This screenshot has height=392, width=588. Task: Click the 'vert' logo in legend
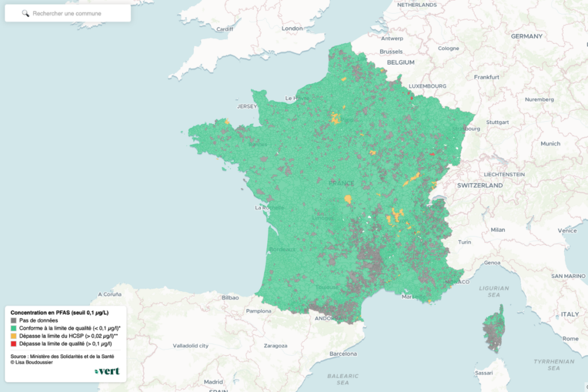tap(107, 371)
